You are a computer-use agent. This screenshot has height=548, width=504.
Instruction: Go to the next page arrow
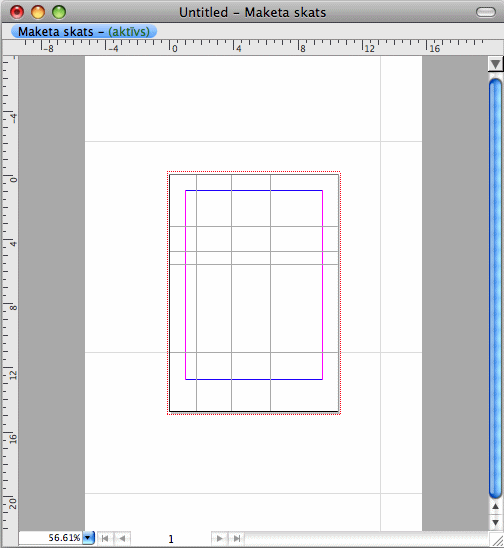click(219, 538)
